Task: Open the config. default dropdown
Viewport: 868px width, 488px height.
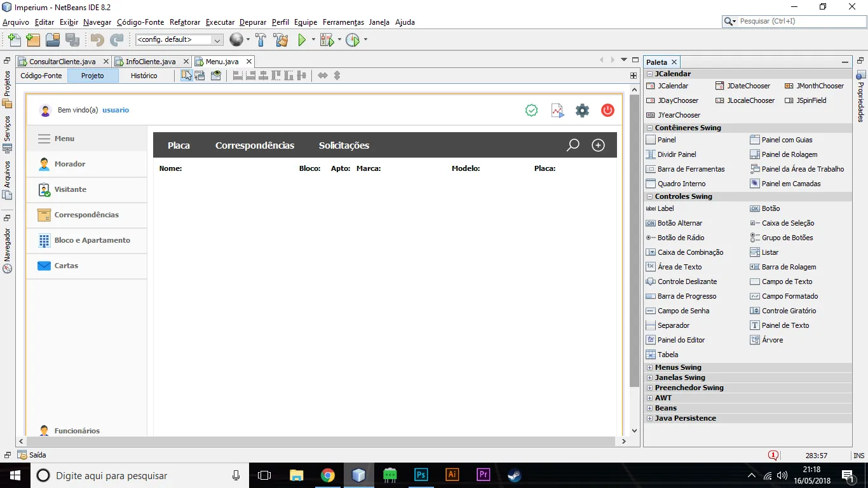Action: 179,39
